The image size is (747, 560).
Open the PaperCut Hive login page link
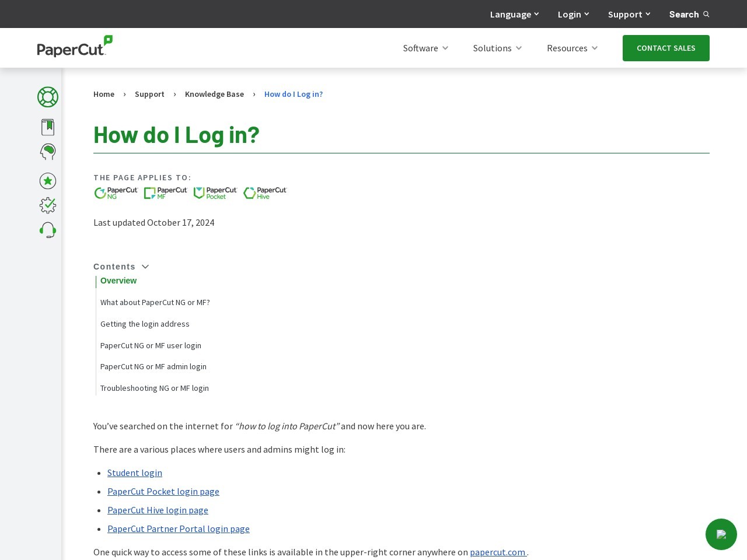pos(158,510)
